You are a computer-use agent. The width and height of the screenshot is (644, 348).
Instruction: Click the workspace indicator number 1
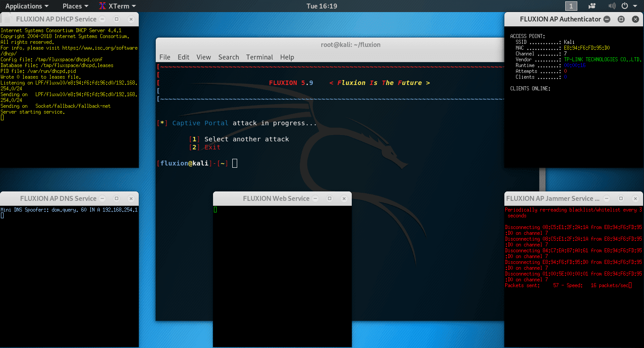[571, 6]
